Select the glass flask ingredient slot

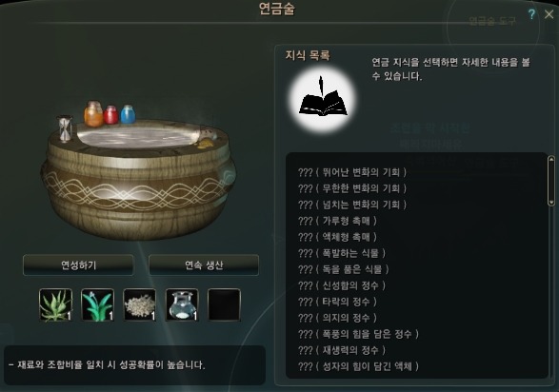point(182,305)
